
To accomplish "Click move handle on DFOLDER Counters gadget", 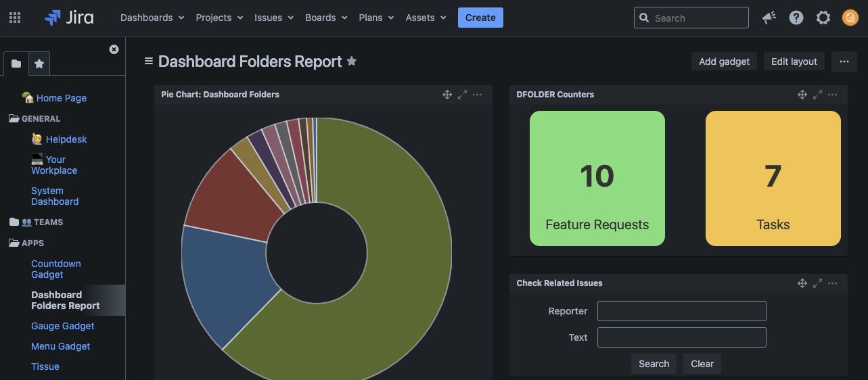I will [x=802, y=95].
